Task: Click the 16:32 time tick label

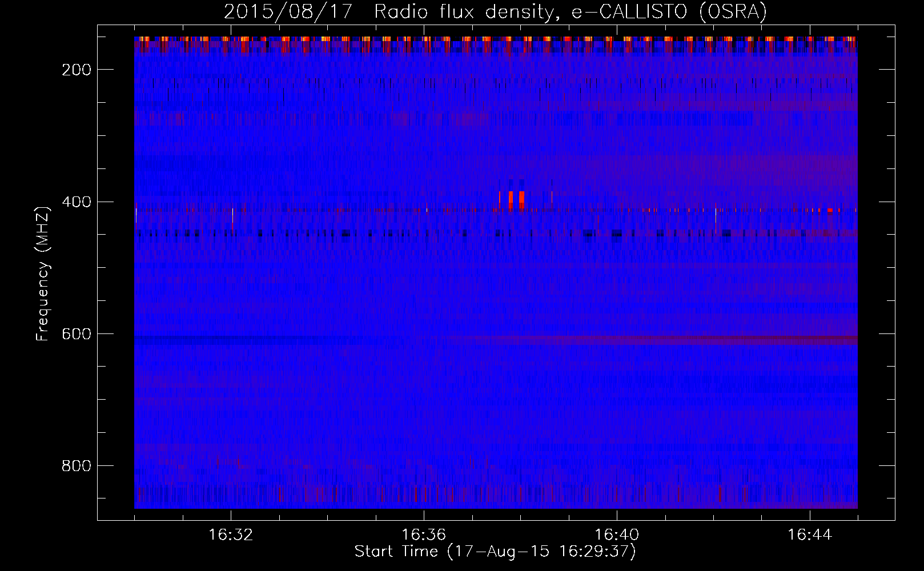Action: pos(231,535)
